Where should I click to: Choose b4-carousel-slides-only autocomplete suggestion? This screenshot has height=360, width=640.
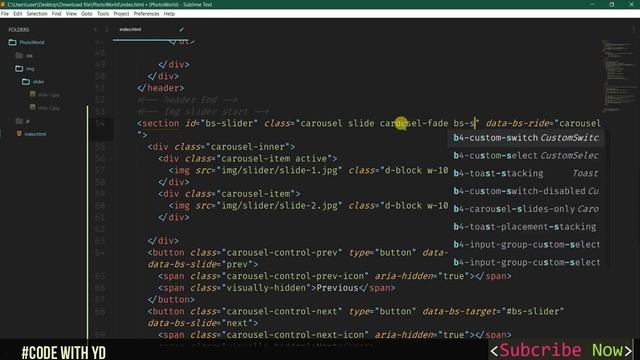coord(526,209)
